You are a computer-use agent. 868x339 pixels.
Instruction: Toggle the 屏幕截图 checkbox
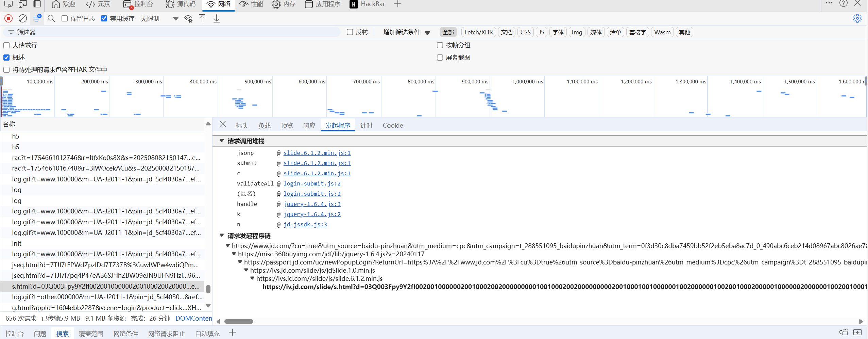click(x=440, y=58)
